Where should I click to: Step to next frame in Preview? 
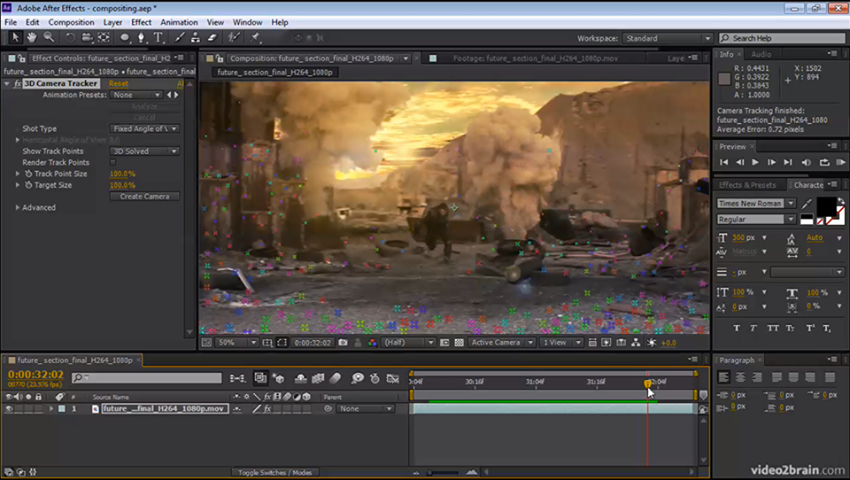(771, 162)
